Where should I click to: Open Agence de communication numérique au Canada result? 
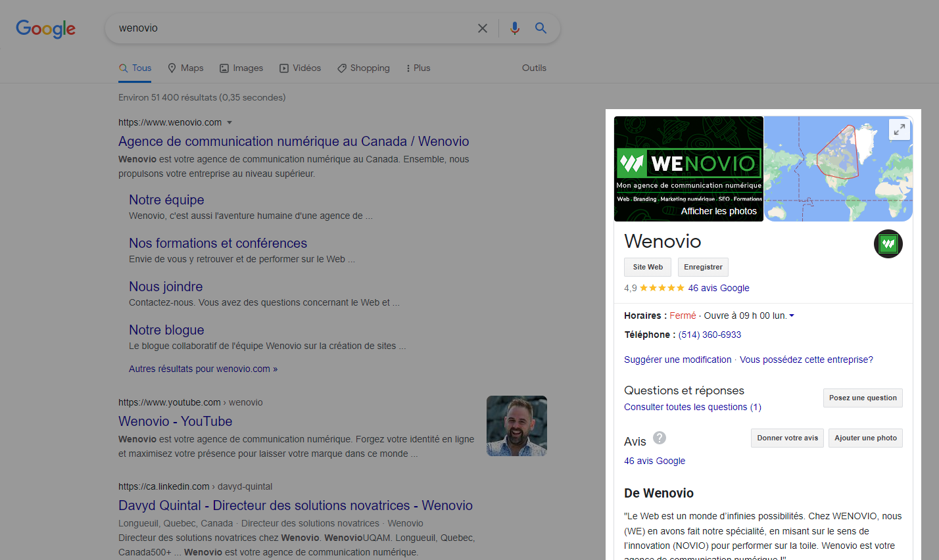click(294, 141)
